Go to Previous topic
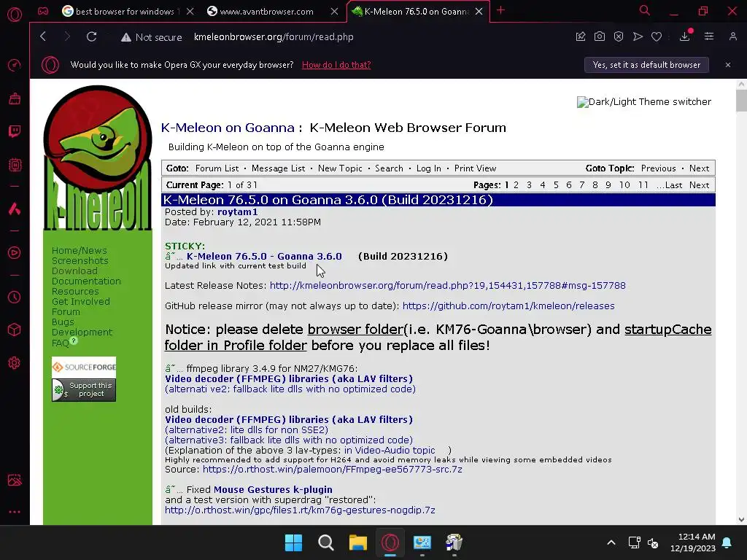 [659, 168]
